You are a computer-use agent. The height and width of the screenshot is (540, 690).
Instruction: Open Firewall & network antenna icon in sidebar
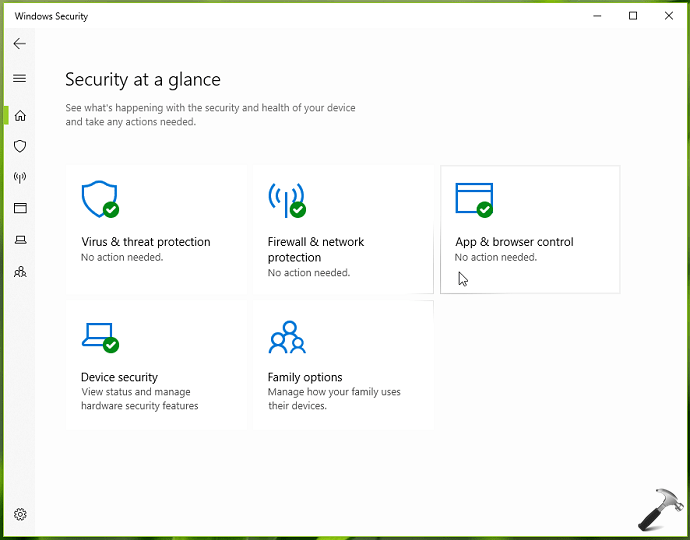point(20,177)
